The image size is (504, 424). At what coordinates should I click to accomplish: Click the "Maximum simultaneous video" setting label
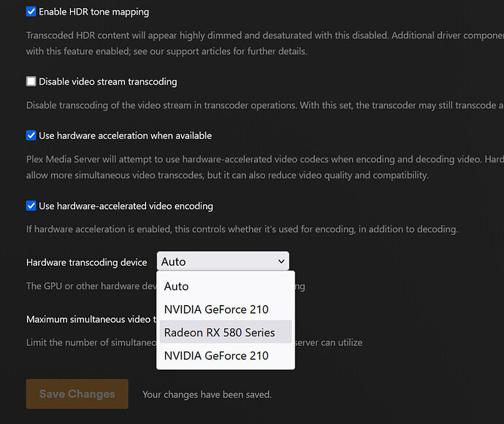(x=89, y=319)
